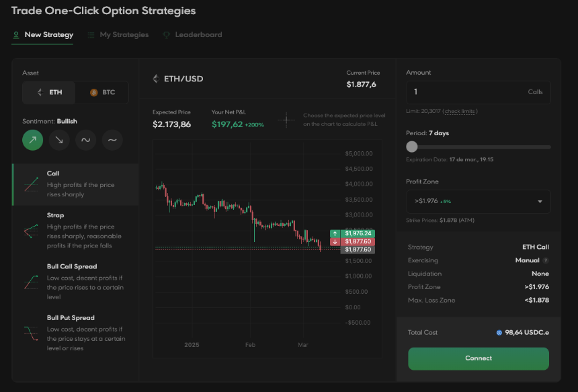Choose the high volatility wave sentiment icon

[85, 140]
